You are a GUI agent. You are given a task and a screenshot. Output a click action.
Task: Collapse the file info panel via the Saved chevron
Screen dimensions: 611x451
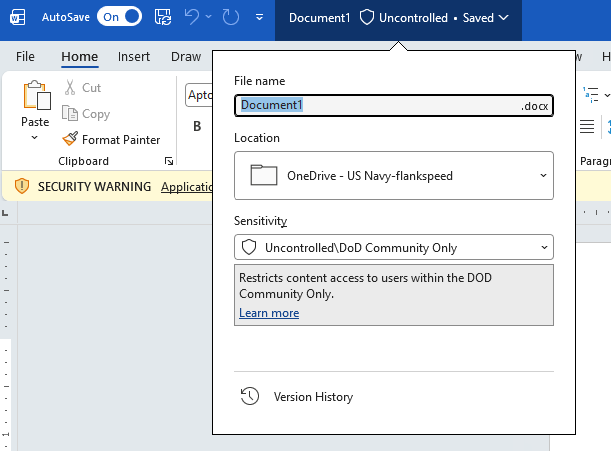503,18
